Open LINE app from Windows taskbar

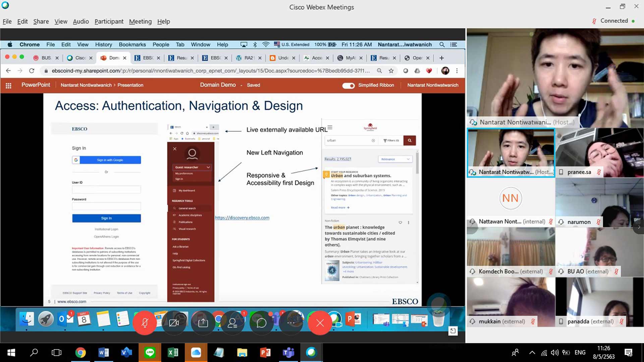[x=150, y=353]
